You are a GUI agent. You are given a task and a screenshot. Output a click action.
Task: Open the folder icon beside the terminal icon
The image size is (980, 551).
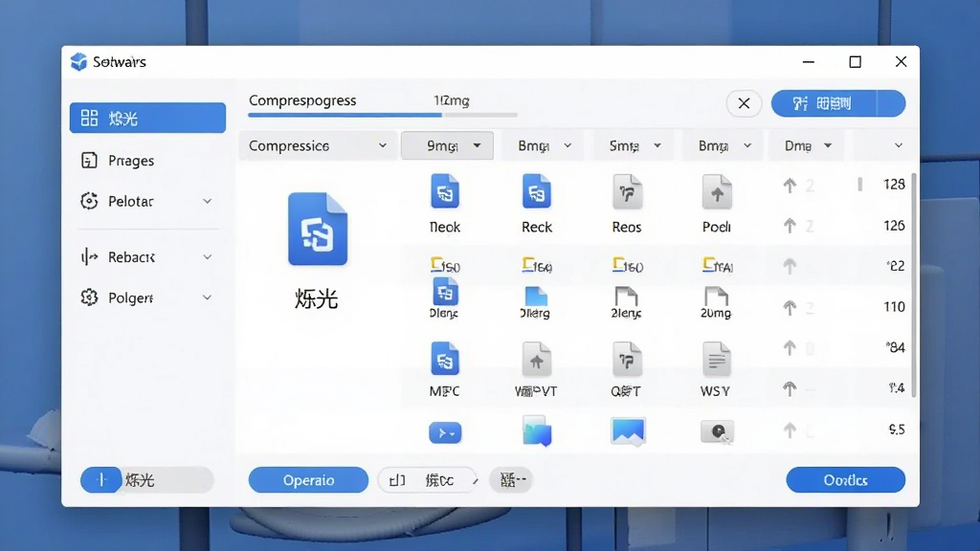click(x=537, y=431)
